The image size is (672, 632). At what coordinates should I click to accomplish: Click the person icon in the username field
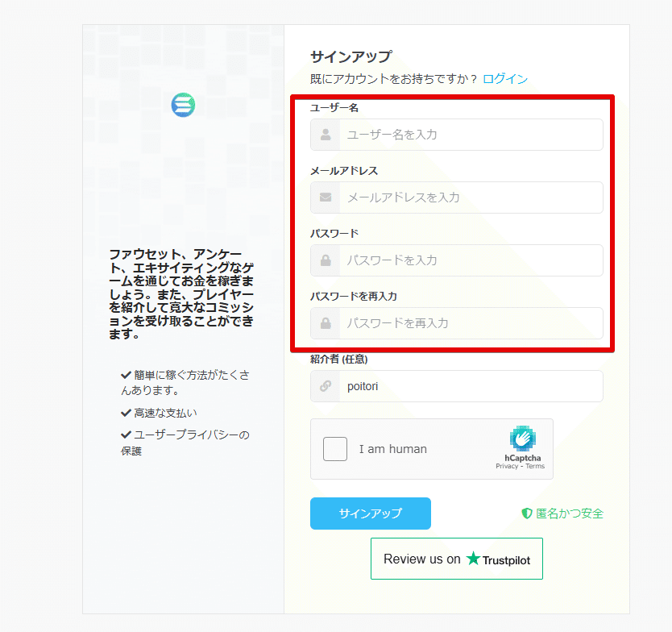[324, 135]
